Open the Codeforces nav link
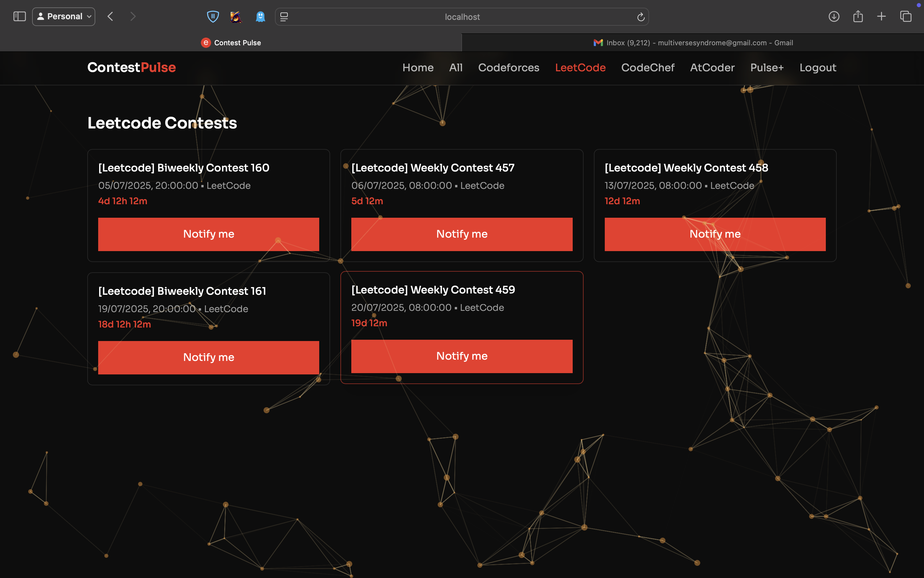 pos(509,68)
